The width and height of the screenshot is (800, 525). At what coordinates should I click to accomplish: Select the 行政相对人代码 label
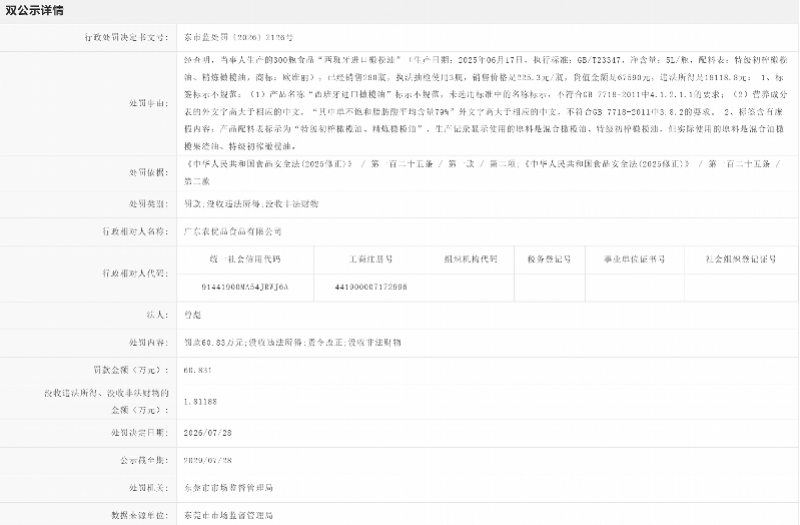click(x=135, y=273)
